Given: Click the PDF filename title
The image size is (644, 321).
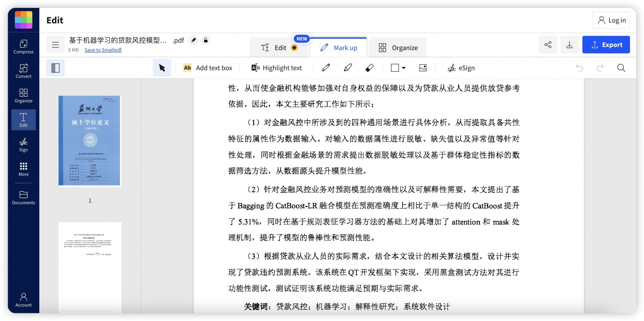Looking at the screenshot, I should (126, 40).
